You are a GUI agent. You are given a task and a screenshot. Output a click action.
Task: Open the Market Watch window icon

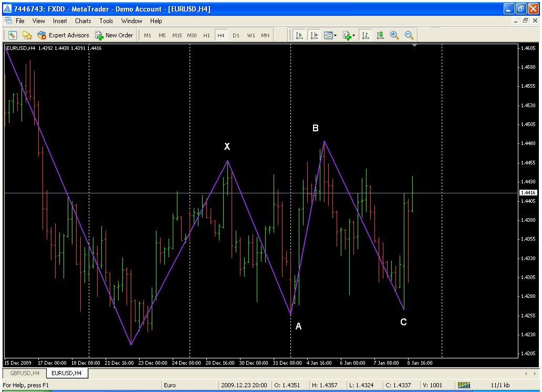click(x=12, y=35)
